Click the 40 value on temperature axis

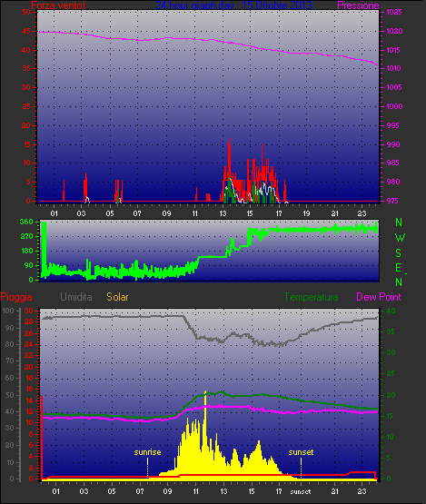click(391, 311)
